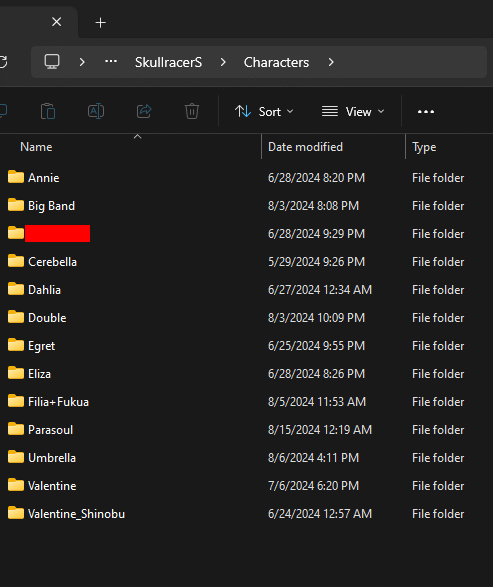
Task: Show hidden path via ellipsis in address bar
Action: pos(111,62)
